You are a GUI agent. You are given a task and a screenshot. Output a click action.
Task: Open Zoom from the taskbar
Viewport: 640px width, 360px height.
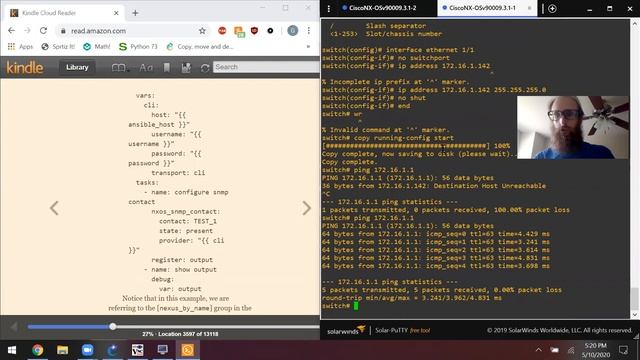(x=87, y=350)
